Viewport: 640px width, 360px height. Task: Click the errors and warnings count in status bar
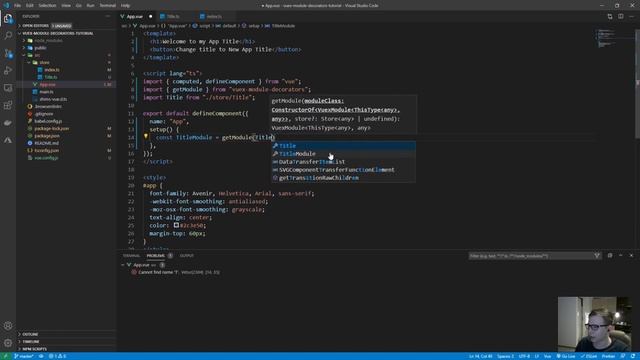click(x=58, y=356)
